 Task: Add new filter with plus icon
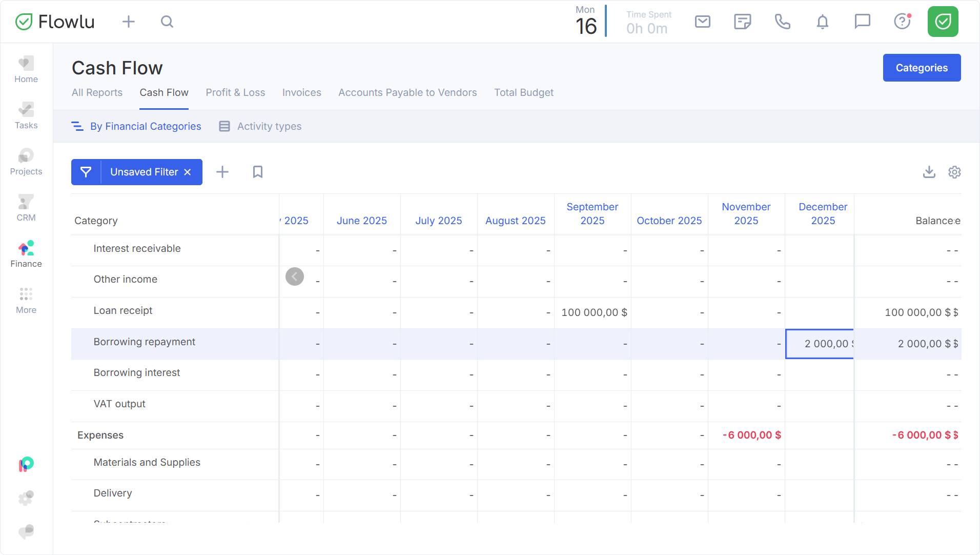coord(222,172)
